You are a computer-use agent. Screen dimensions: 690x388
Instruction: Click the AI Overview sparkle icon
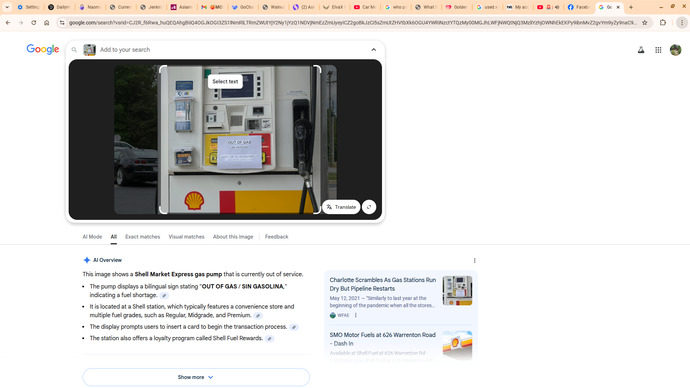(x=87, y=260)
